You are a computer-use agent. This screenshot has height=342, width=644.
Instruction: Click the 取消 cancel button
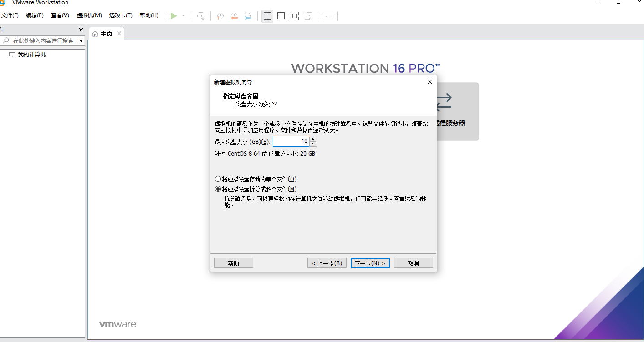tap(414, 263)
